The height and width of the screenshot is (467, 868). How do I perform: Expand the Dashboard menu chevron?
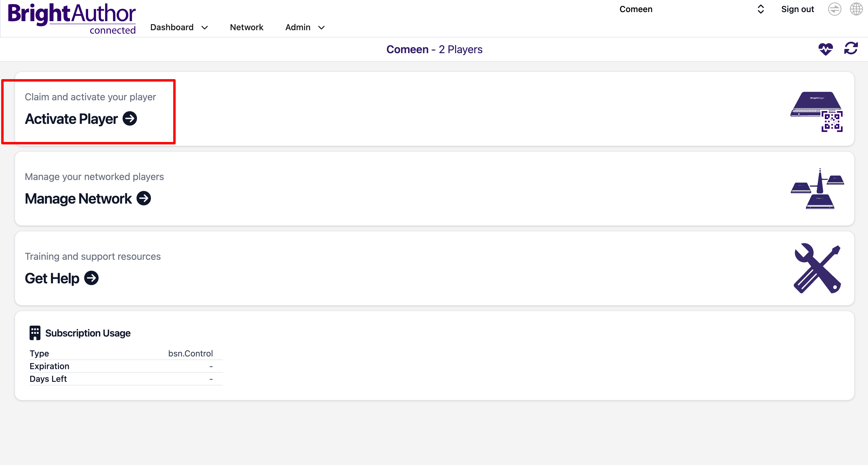click(x=205, y=28)
